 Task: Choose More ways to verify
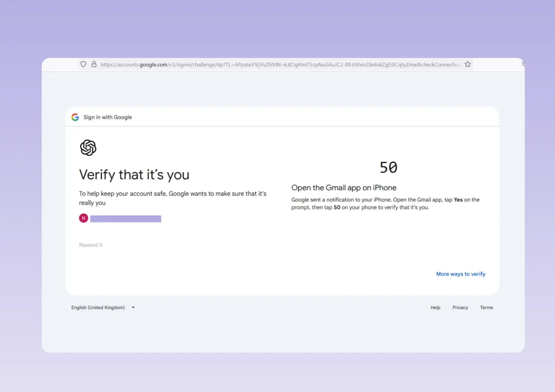(461, 274)
